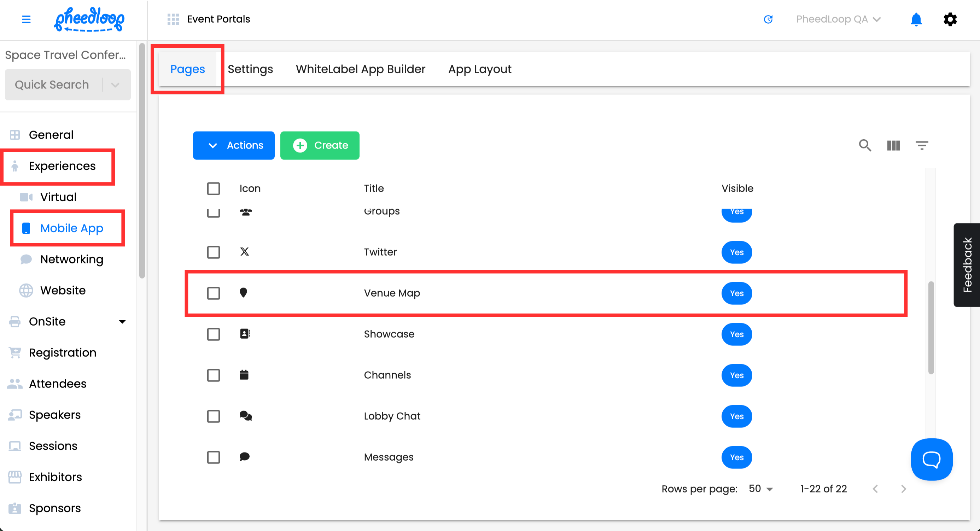Image resolution: width=980 pixels, height=531 pixels.
Task: Open the live chat bubble
Action: pyautogui.click(x=931, y=459)
